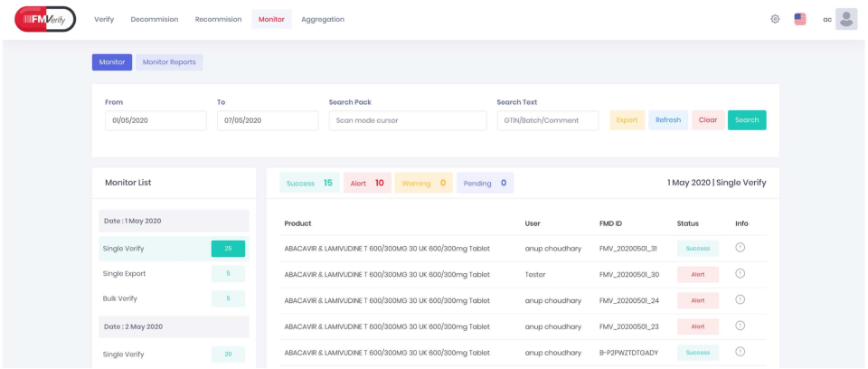This screenshot has height=369, width=868.
Task: Click the Success status of FMV_20200501_31
Action: click(697, 248)
